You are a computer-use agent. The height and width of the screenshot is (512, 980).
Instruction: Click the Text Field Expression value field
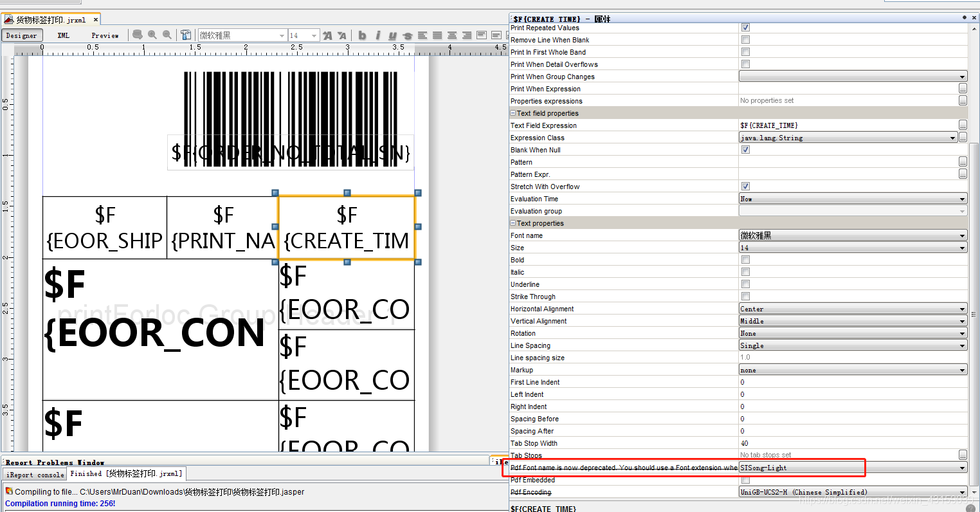pos(848,125)
